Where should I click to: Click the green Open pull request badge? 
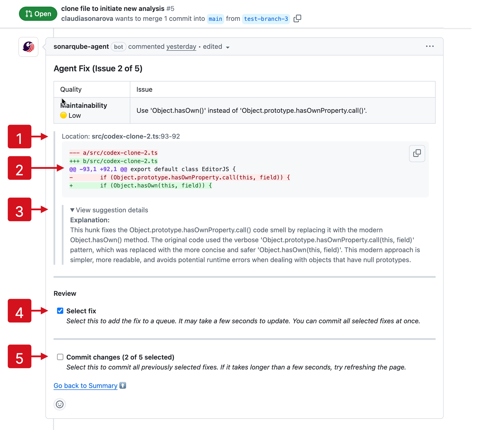(38, 14)
